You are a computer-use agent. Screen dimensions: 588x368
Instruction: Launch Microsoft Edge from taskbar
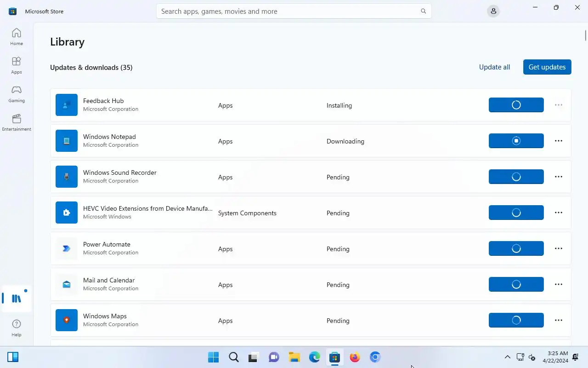click(x=314, y=357)
